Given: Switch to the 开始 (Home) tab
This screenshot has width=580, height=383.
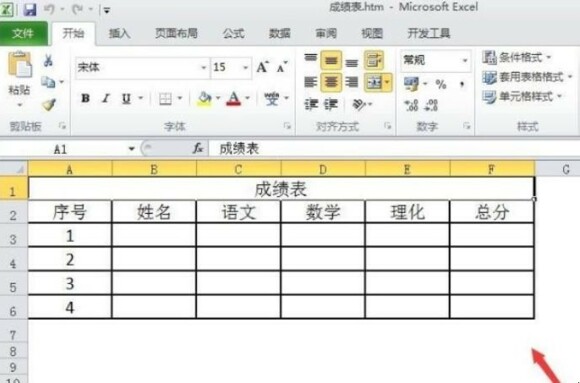Looking at the screenshot, I should pyautogui.click(x=73, y=34).
